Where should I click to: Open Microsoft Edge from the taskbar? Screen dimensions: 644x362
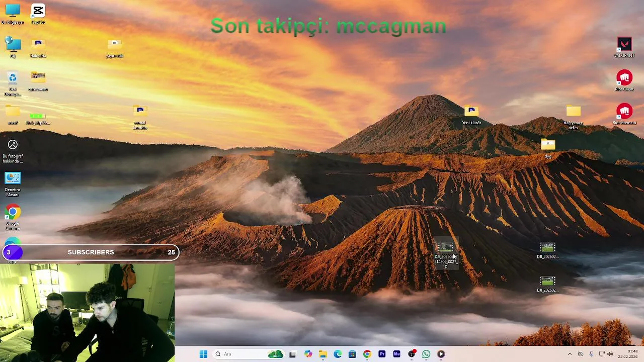tap(338, 354)
